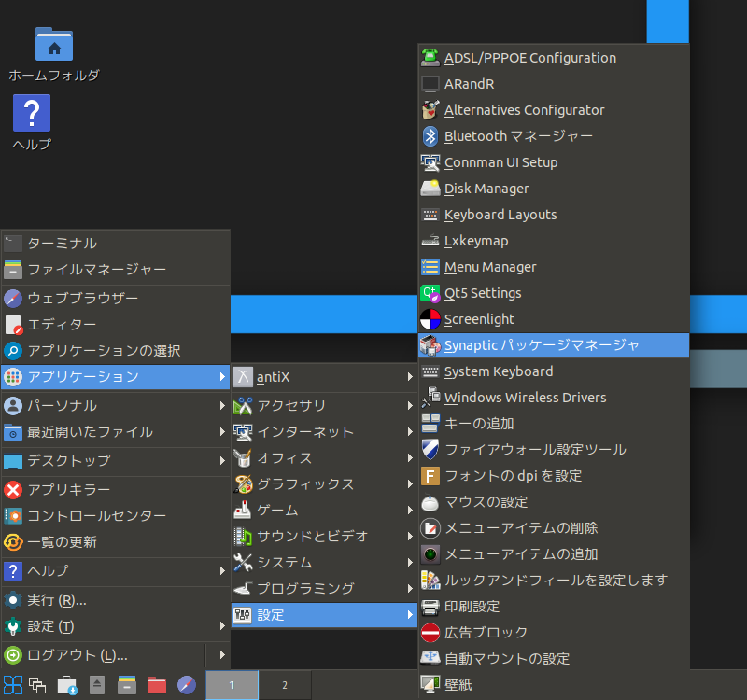
Task: Select メニューアイテムの削除 entry
Action: click(554, 528)
